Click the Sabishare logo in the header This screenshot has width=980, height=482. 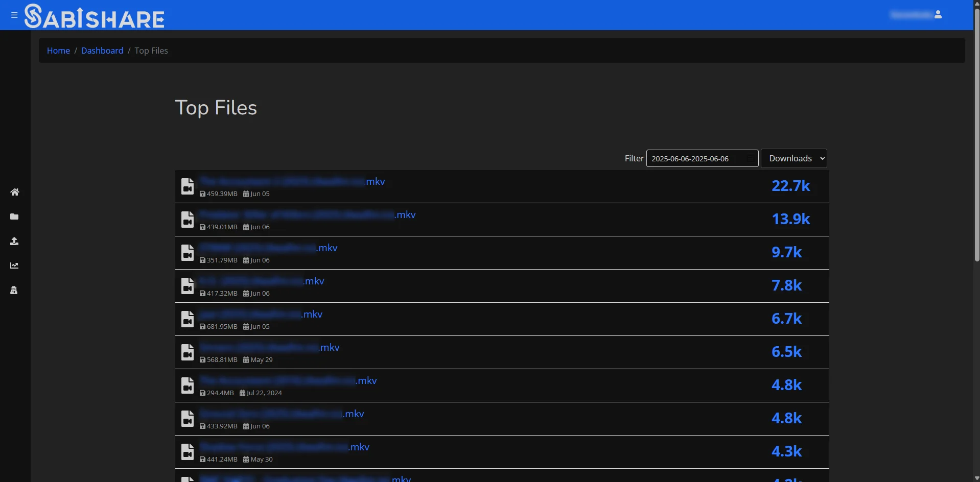pos(95,15)
